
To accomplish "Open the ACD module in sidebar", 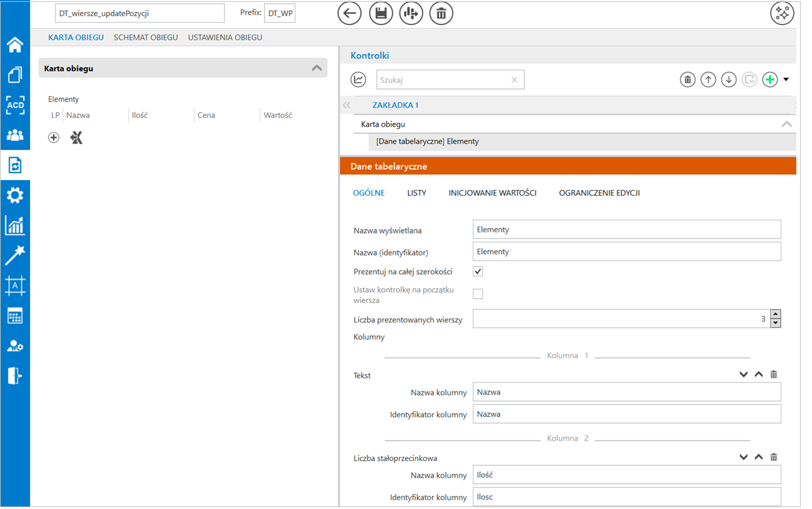I will [x=15, y=105].
